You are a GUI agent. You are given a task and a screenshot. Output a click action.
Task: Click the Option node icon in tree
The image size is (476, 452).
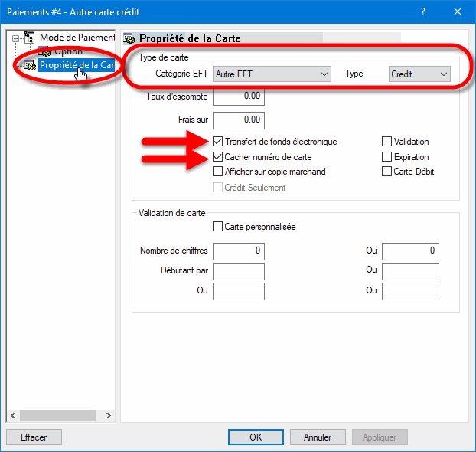(44, 51)
